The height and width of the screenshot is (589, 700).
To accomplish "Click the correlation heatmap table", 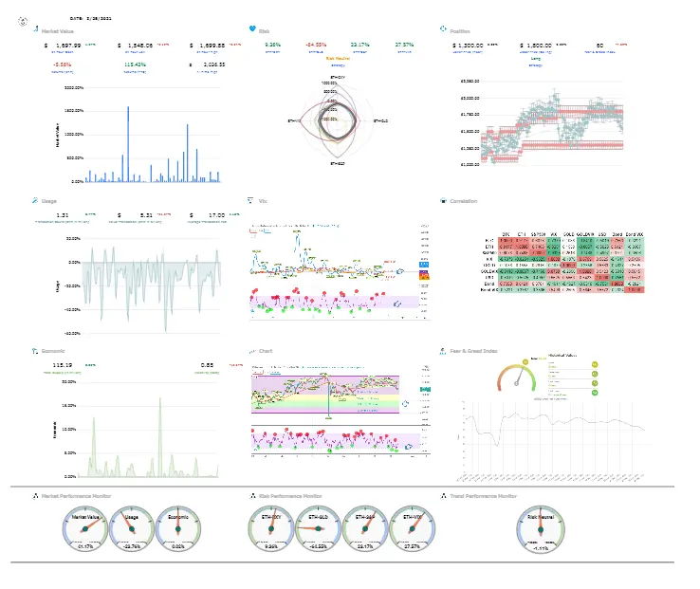I will 562,262.
